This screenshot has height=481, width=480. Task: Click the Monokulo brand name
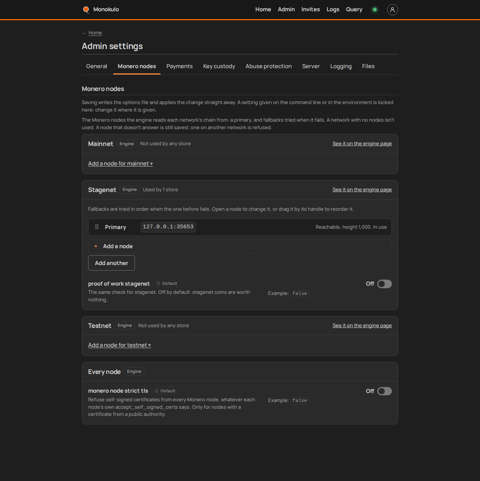tap(106, 9)
